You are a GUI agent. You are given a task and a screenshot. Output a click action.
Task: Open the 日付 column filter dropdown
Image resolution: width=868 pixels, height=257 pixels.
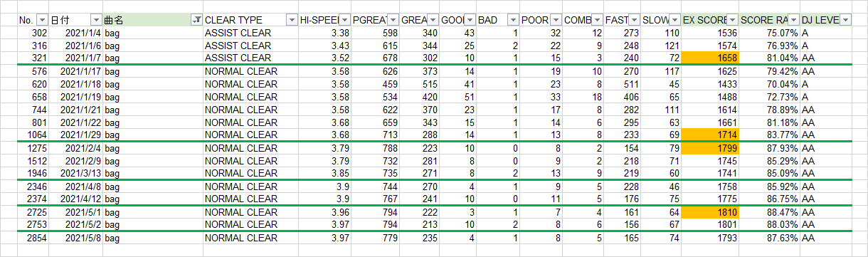[96, 20]
